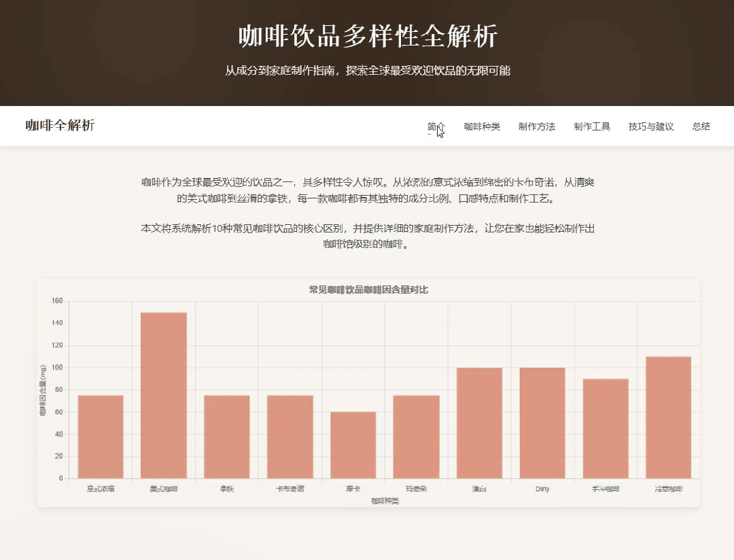Select the Dirty coffee bar
The image size is (734, 560).
pyautogui.click(x=542, y=423)
